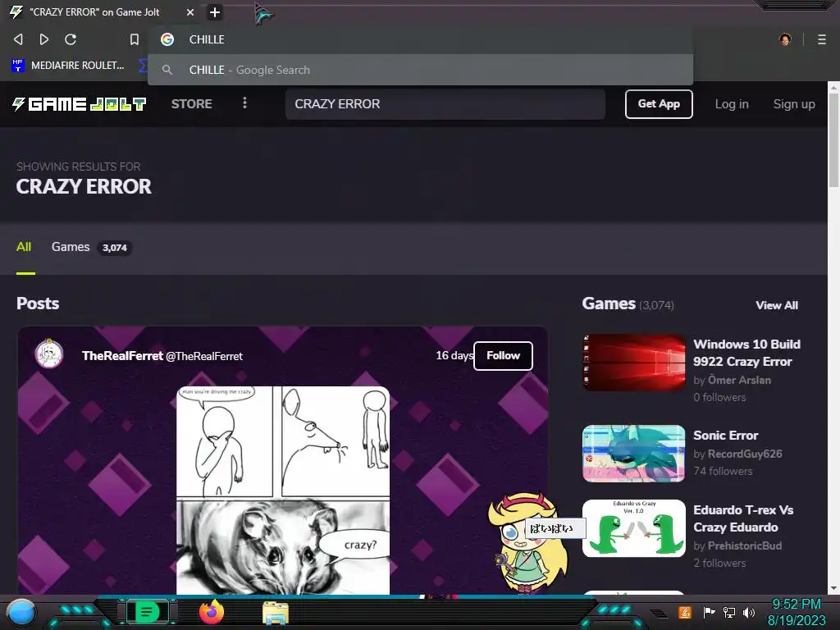Select the CHILLE - Google Search suggestion

click(x=420, y=70)
